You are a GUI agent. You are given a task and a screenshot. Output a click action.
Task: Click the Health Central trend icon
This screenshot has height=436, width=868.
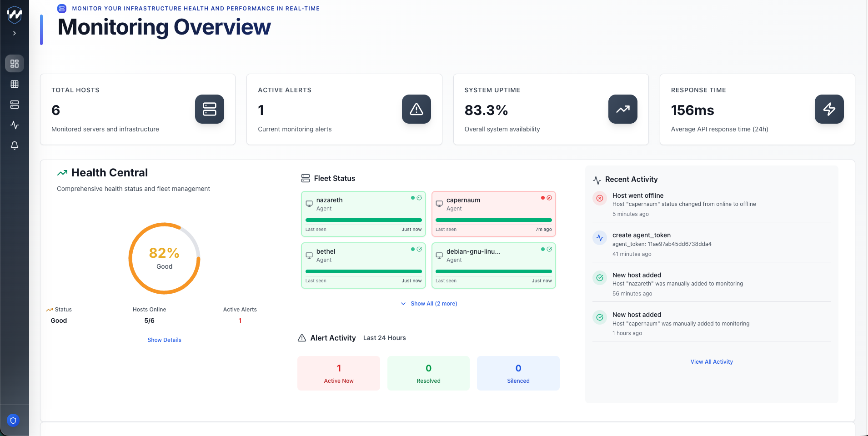(62, 173)
